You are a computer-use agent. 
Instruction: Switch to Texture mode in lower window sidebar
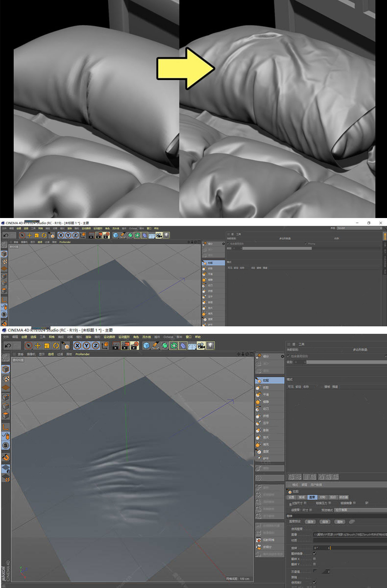(x=5, y=378)
